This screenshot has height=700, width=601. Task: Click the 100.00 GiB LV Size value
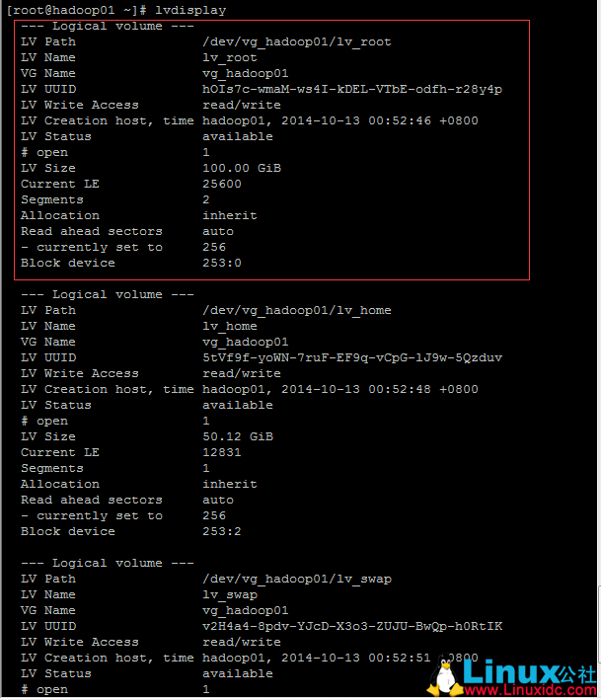(x=242, y=168)
